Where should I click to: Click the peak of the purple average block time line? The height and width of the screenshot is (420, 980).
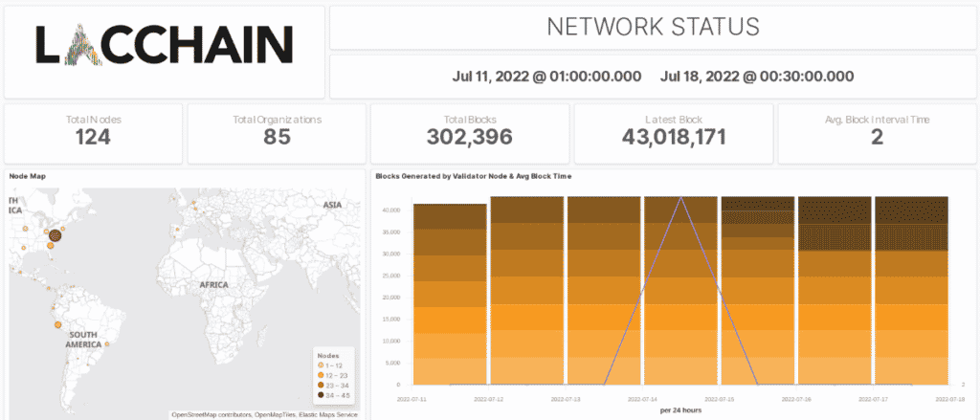coord(680,197)
